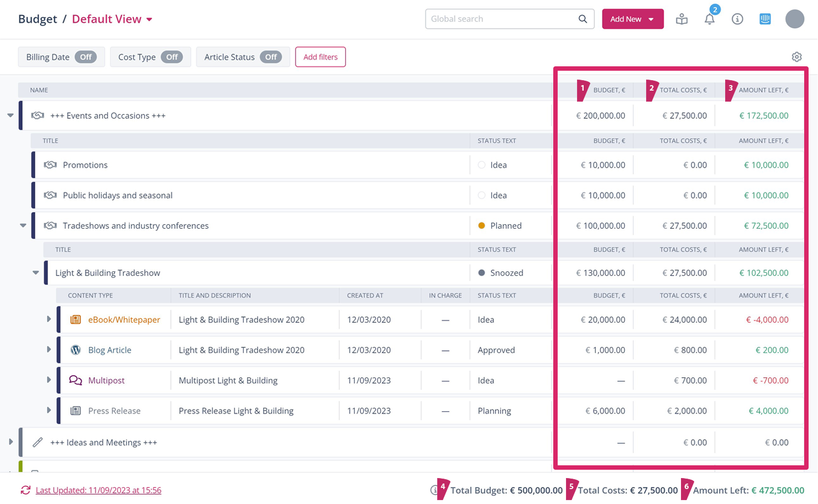The height and width of the screenshot is (504, 818).
Task: Click the search magnifier icon
Action: (x=583, y=19)
